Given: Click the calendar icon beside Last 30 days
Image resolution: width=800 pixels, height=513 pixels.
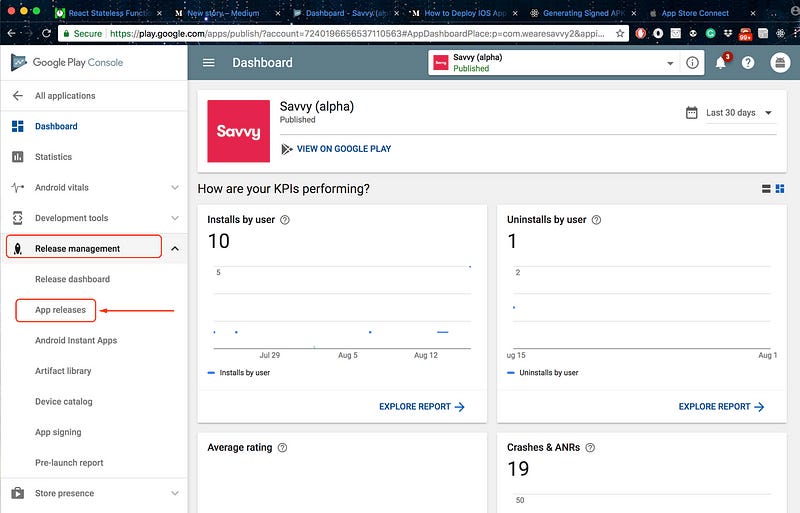Looking at the screenshot, I should click(691, 112).
